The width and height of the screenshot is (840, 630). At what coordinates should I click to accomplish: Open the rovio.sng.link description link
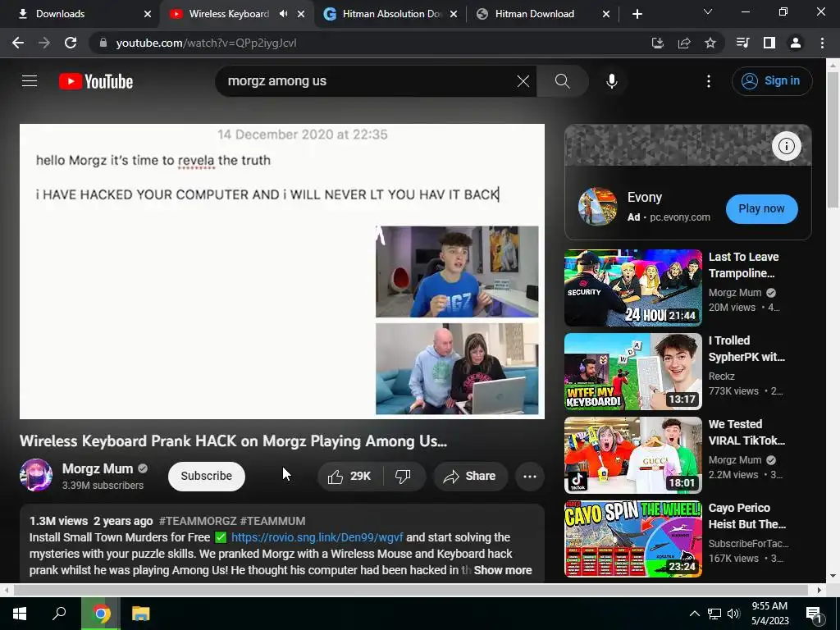[317, 537]
